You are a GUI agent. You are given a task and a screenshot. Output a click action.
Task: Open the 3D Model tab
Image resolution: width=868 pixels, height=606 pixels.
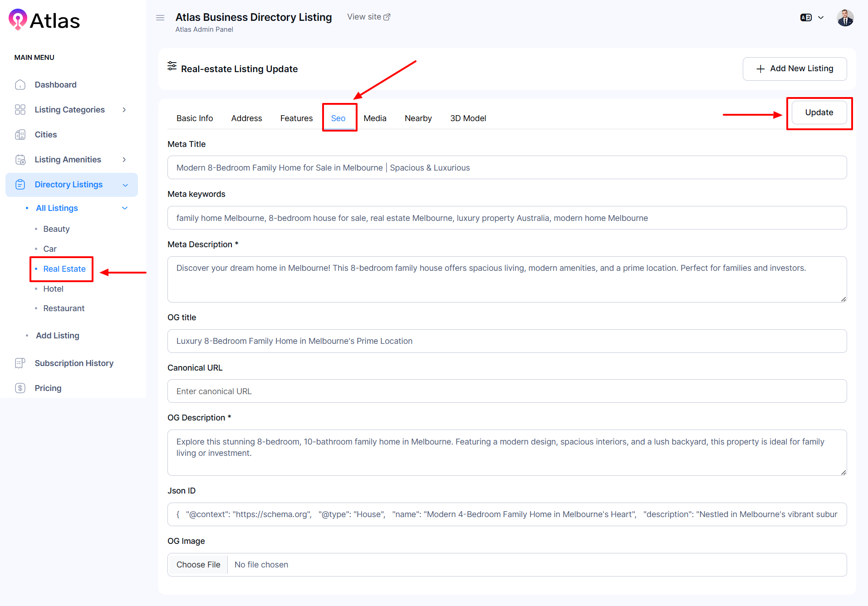[468, 118]
